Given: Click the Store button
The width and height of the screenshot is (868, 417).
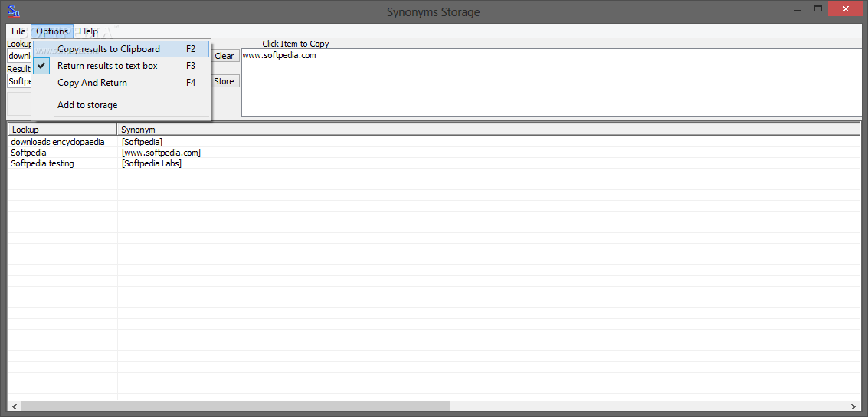Looking at the screenshot, I should [x=224, y=81].
